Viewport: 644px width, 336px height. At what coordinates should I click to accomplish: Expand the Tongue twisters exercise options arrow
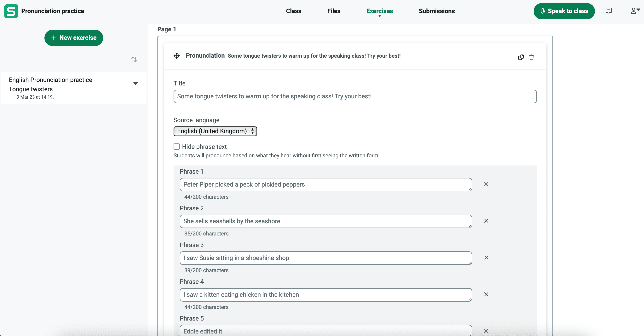pyautogui.click(x=135, y=84)
